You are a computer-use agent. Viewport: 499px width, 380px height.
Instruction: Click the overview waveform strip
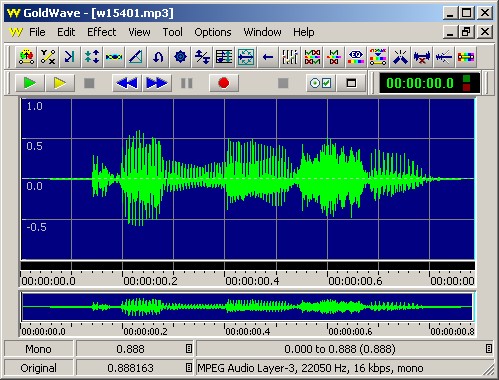pos(247,307)
